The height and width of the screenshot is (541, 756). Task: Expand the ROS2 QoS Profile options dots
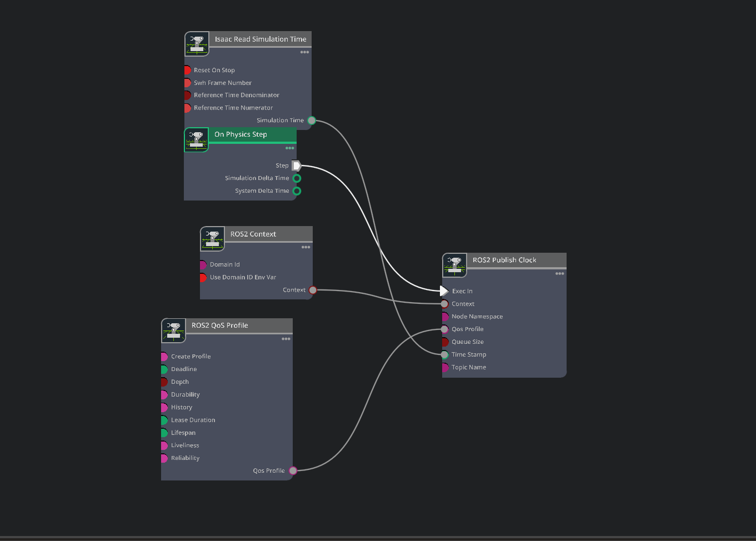pyautogui.click(x=286, y=339)
